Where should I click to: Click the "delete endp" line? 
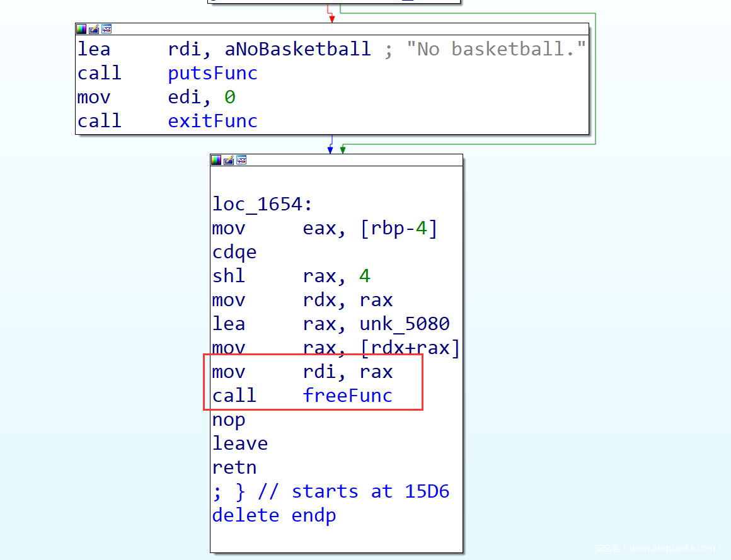[273, 515]
